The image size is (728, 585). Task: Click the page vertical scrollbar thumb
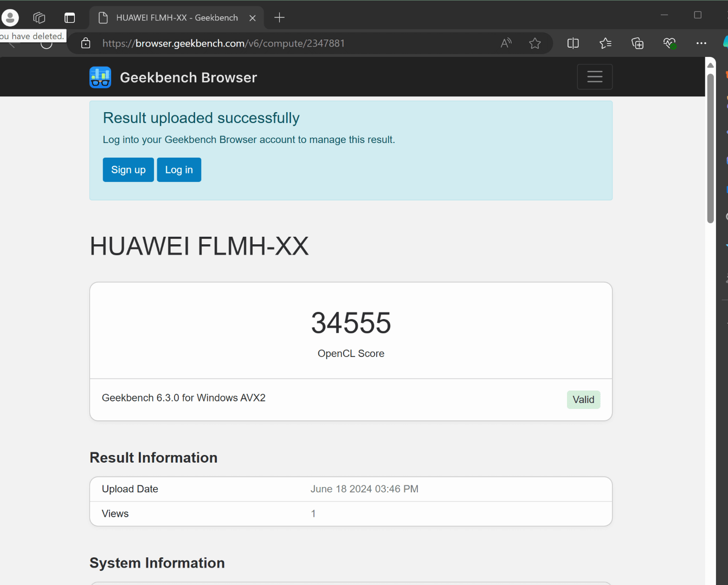tap(710, 146)
